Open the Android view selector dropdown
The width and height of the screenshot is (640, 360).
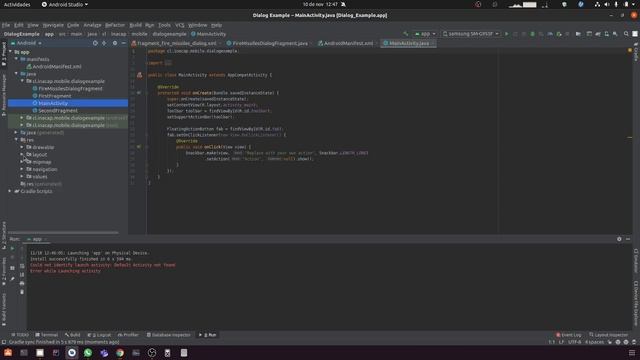click(x=27, y=43)
